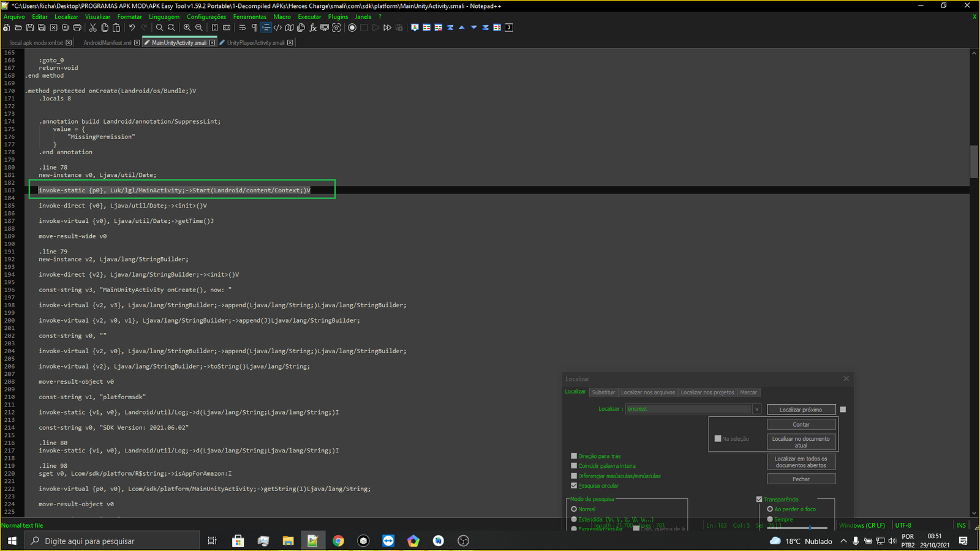The image size is (980, 551).
Task: Uncheck Pesquisa circular option
Action: coord(574,485)
